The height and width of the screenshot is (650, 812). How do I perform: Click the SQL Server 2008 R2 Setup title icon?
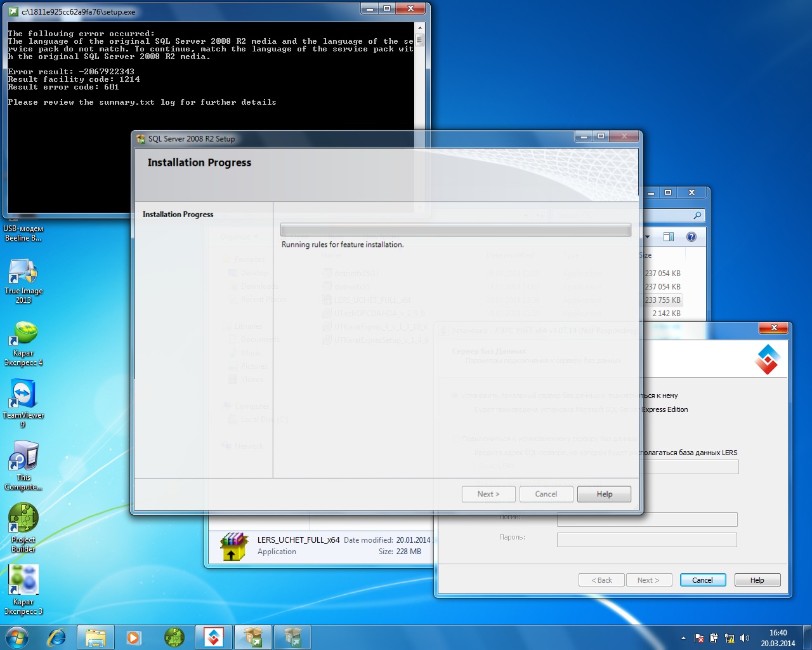pos(141,138)
